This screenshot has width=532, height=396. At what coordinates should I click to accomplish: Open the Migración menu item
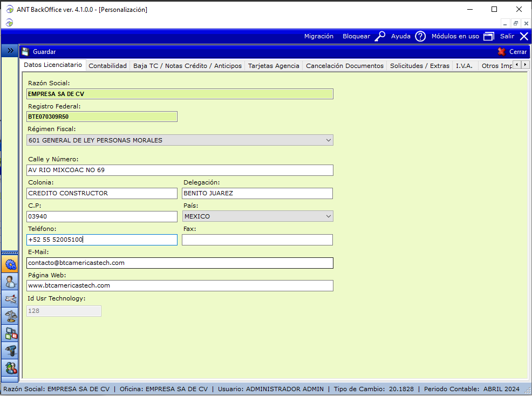click(319, 36)
